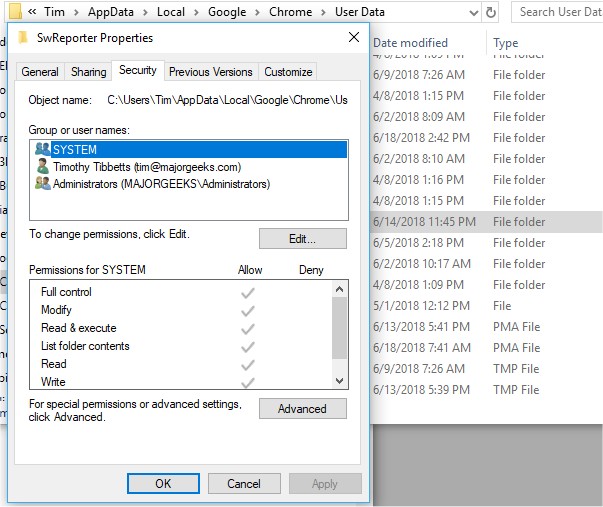The height and width of the screenshot is (507, 603).
Task: Select the row dated 5/1/2018 12:12 PM
Action: [487, 306]
